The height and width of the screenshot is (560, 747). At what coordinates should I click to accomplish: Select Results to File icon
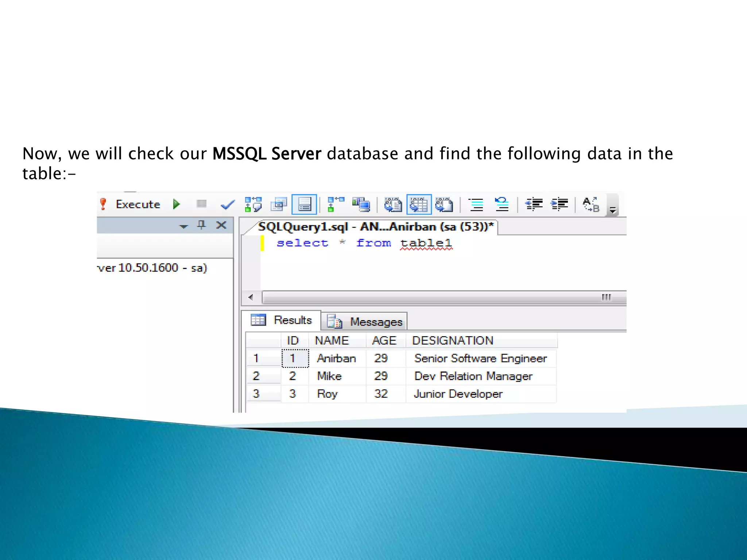[x=444, y=205]
